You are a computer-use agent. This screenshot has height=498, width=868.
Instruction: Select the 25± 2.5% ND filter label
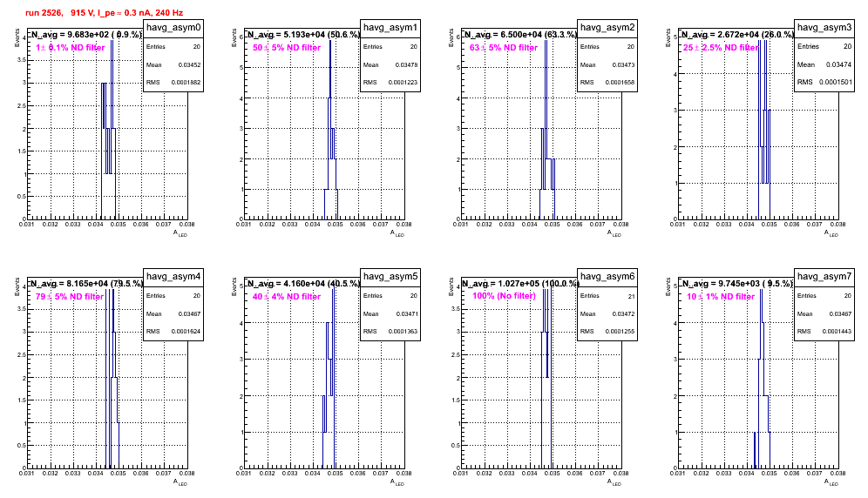pos(720,48)
